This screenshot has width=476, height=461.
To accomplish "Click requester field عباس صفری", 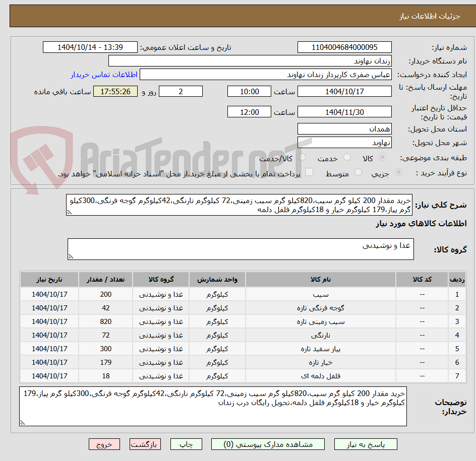I will pyautogui.click(x=266, y=75).
